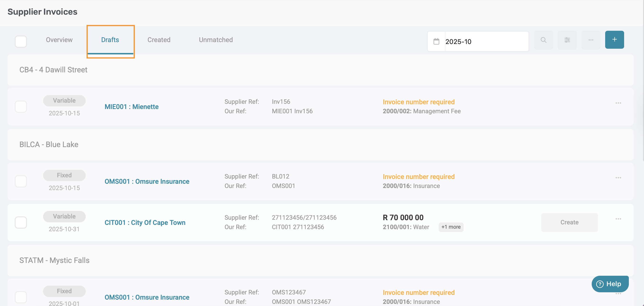Screen dimensions: 644x306
Task: Open options for Blue Lake Omsure Insurance row
Action: point(618,178)
